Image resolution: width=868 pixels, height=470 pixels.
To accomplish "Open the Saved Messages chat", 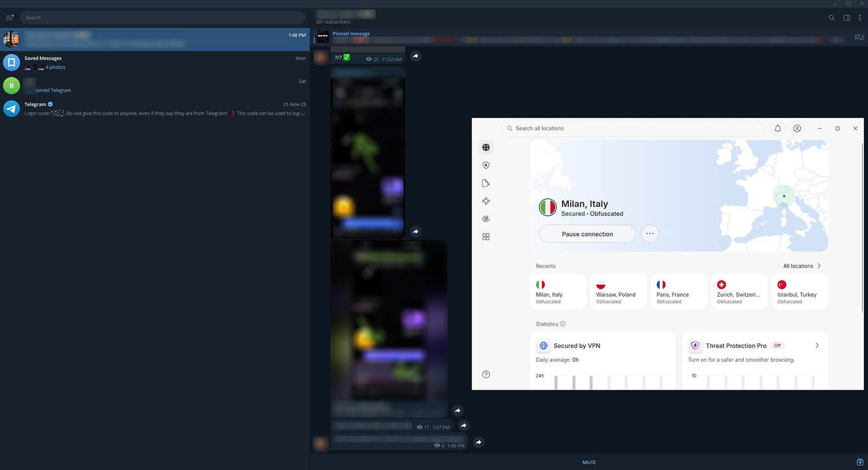I will tap(155, 62).
